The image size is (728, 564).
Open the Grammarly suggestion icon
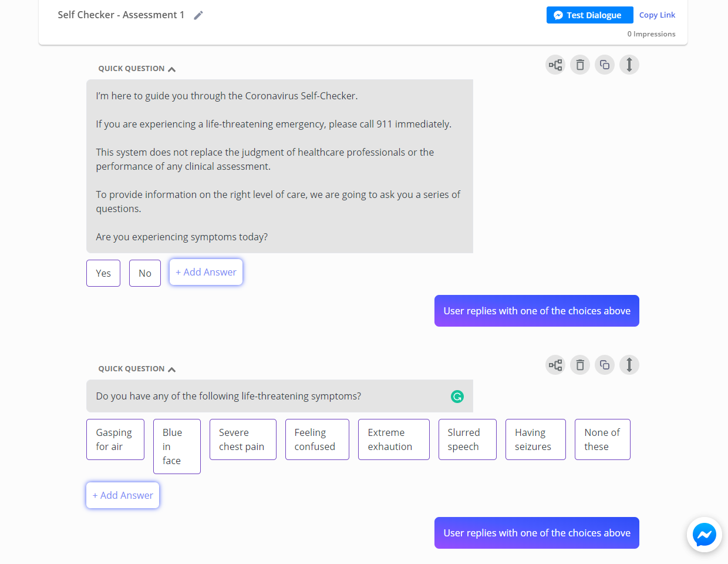[457, 396]
